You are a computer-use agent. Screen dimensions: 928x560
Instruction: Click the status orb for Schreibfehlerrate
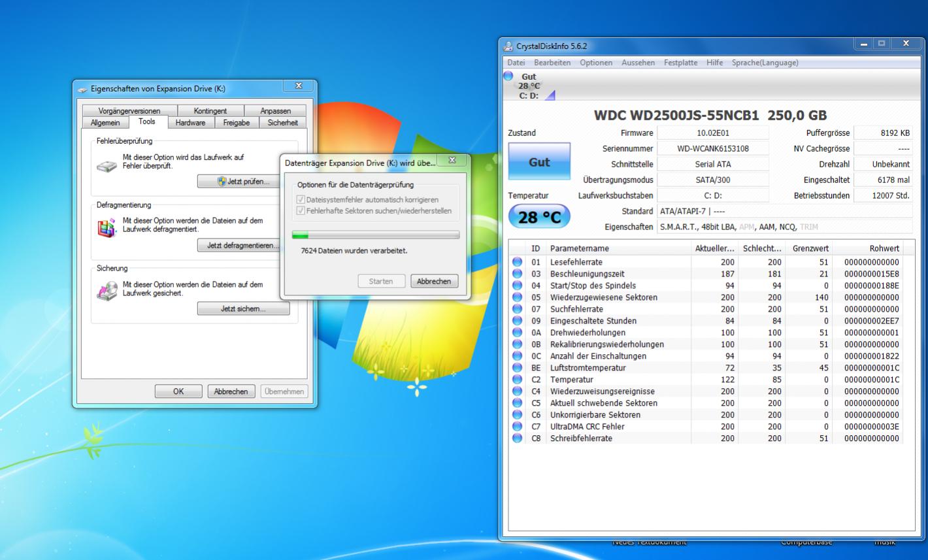pyautogui.click(x=518, y=438)
